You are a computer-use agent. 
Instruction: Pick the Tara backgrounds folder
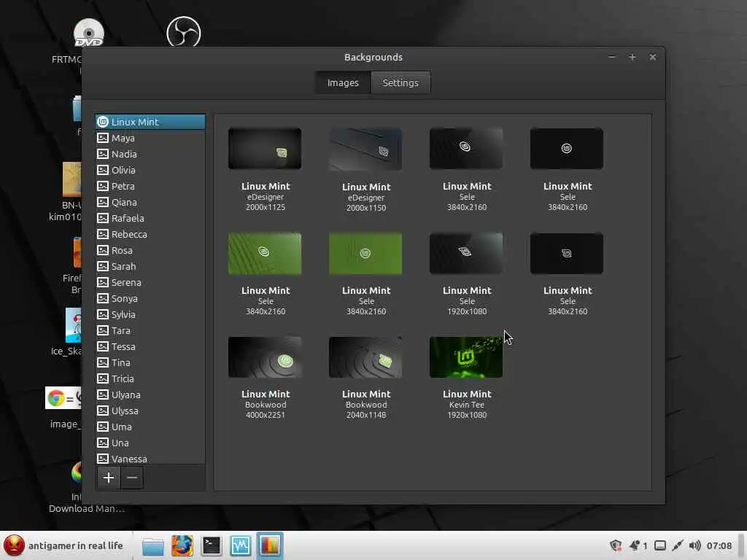click(x=150, y=330)
